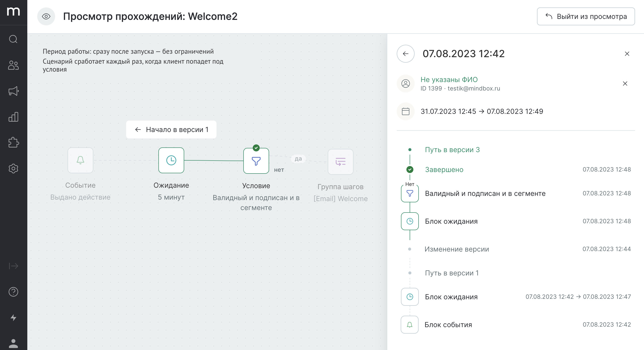Click ID 1399 · testik@mindbox.ru text
Screen dimensions: 644x350
click(460, 88)
